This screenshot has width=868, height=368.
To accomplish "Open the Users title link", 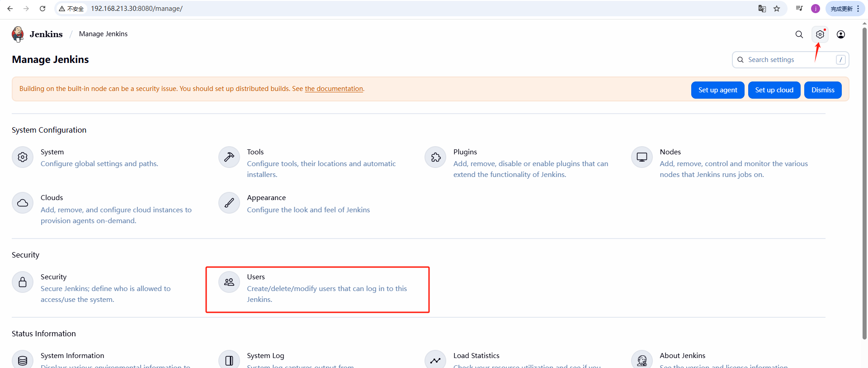I will tap(256, 277).
